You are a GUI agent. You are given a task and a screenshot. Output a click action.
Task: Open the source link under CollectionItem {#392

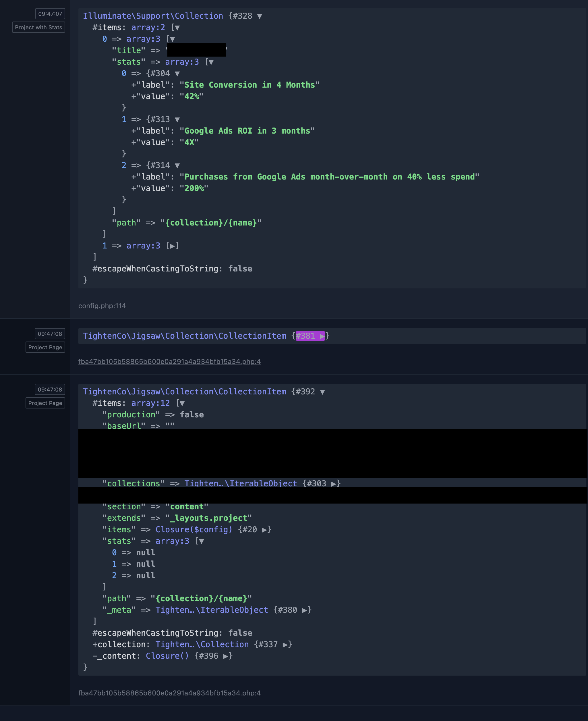[x=169, y=693]
